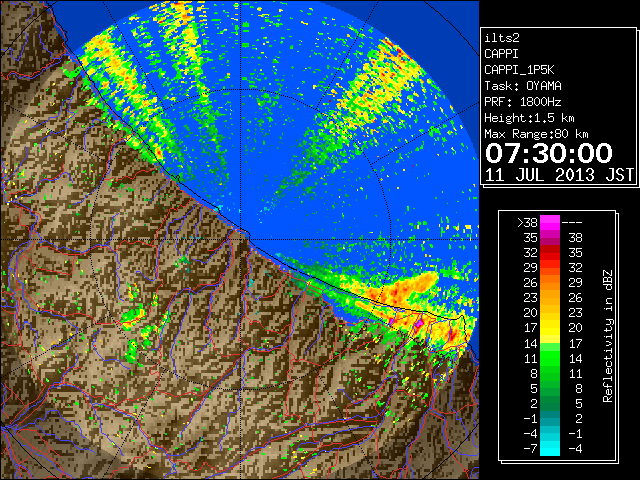Screen dimensions: 640x480
Task: Click the 'Reflectivity in dBZ' legend title
Action: (x=608, y=336)
